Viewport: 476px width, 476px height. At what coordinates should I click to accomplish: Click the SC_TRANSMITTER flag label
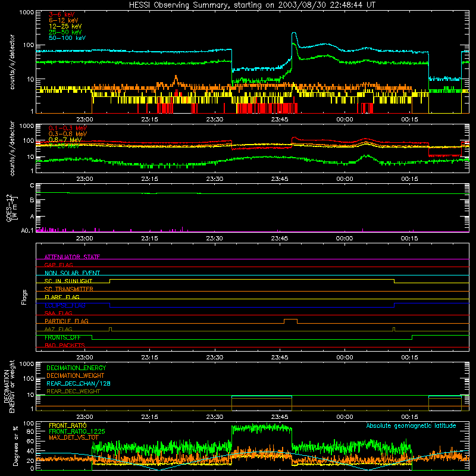click(x=69, y=289)
